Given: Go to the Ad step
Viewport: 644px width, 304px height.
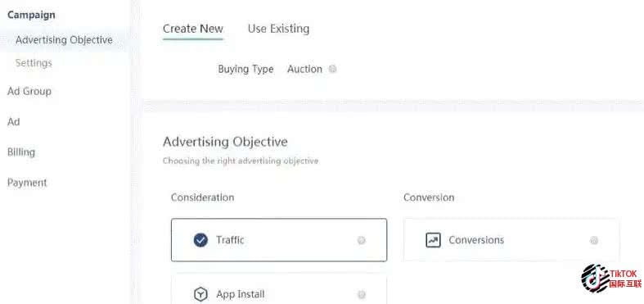Looking at the screenshot, I should click(x=14, y=122).
